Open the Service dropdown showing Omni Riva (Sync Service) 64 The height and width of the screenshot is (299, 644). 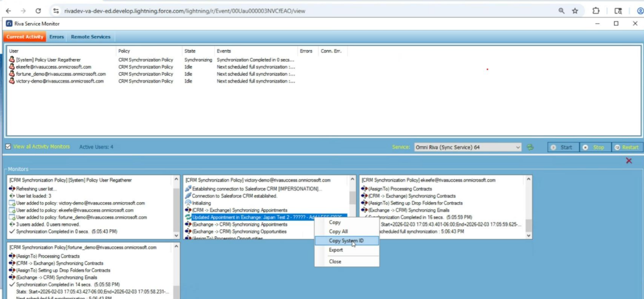[468, 147]
